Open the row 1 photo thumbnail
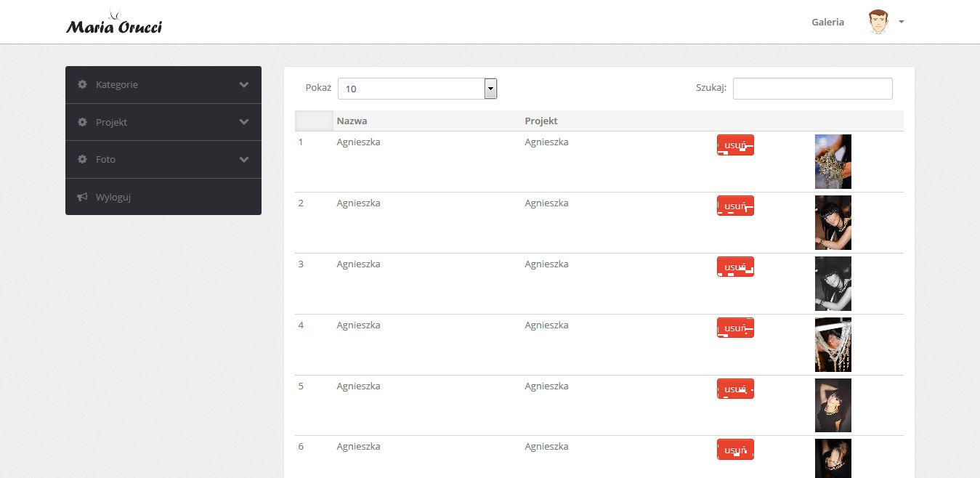Image resolution: width=980 pixels, height=478 pixels. tap(833, 161)
